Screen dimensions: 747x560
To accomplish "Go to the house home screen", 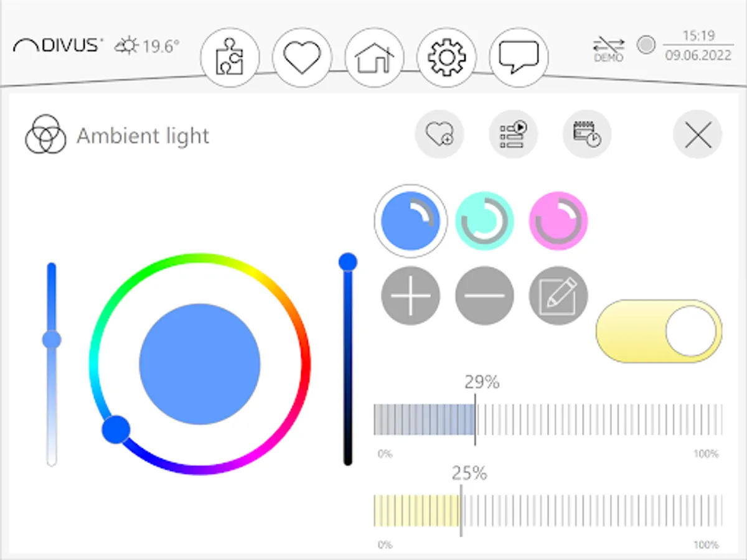I will 374,57.
